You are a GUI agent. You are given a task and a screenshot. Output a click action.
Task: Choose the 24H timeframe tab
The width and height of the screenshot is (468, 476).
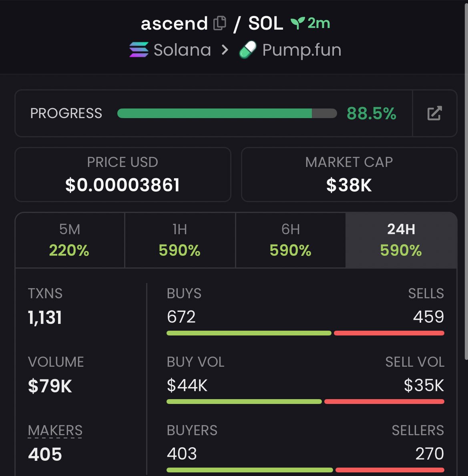tap(401, 240)
